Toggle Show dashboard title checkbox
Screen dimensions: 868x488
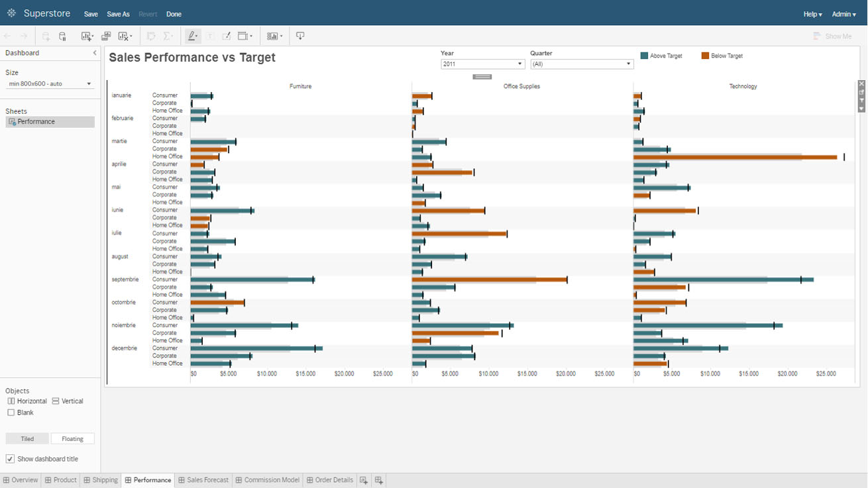(10, 459)
